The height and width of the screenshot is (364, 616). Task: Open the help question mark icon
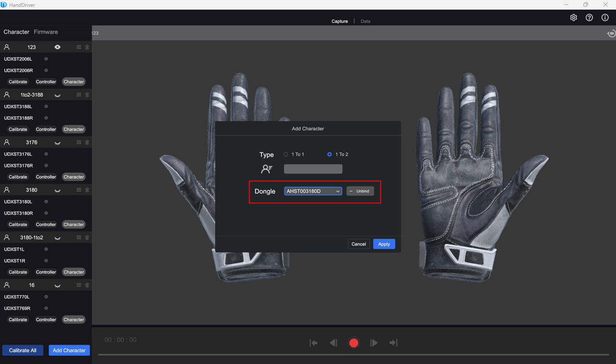(589, 18)
